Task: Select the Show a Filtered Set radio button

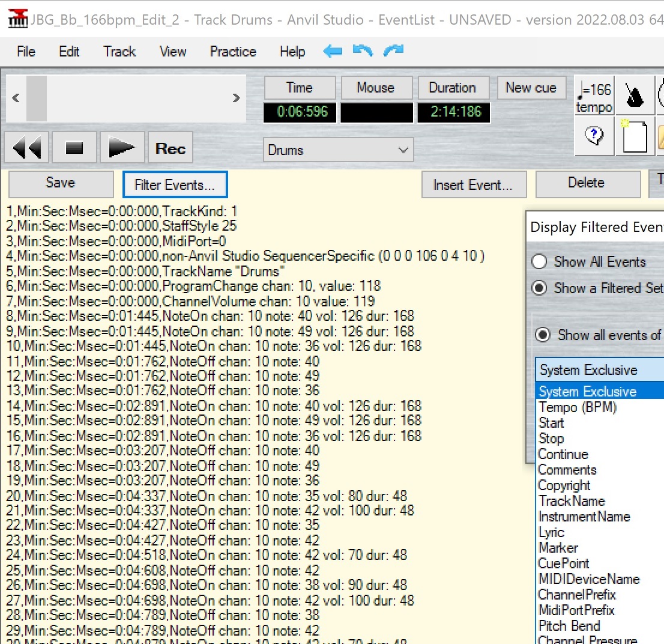Action: 540,288
